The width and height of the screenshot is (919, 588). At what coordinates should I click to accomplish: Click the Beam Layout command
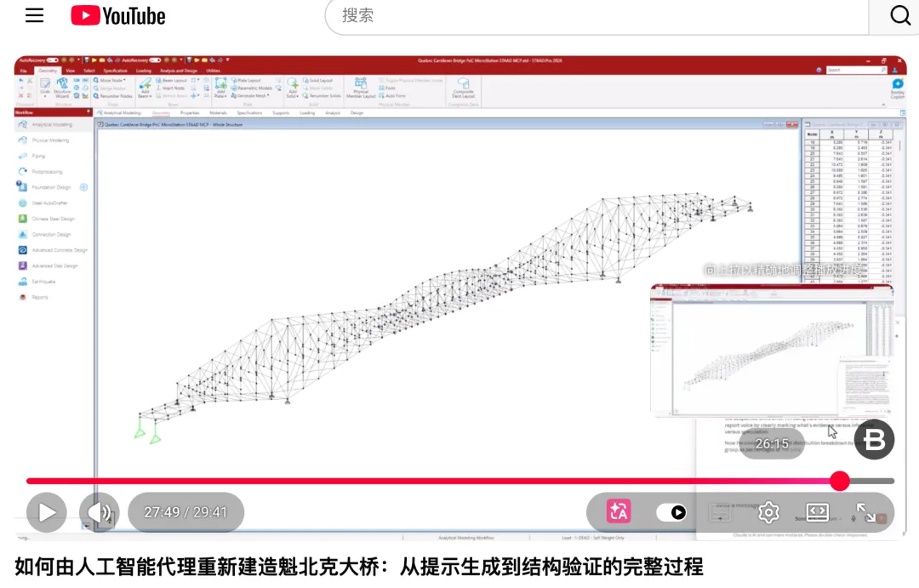171,80
